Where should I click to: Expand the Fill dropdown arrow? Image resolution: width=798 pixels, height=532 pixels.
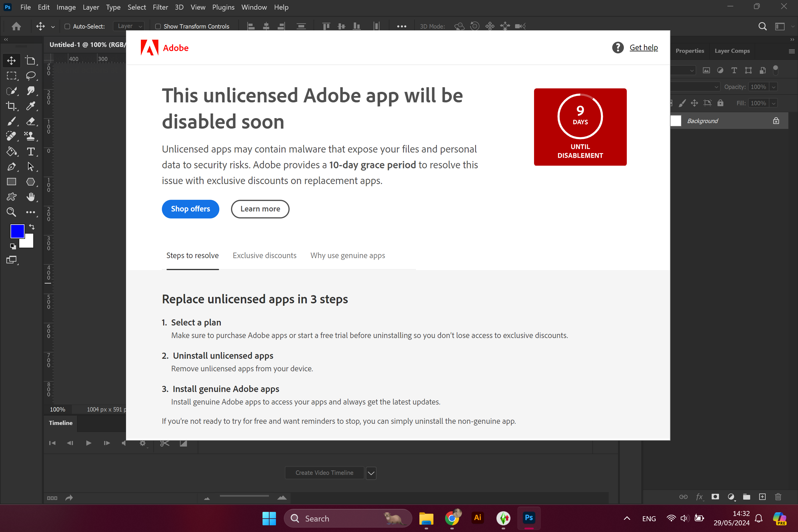(x=773, y=103)
